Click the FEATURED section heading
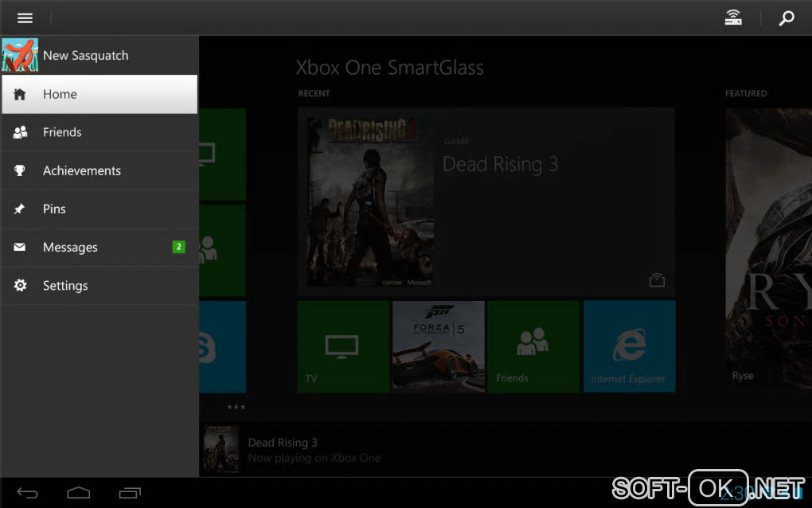The width and height of the screenshot is (812, 508). coord(746,94)
